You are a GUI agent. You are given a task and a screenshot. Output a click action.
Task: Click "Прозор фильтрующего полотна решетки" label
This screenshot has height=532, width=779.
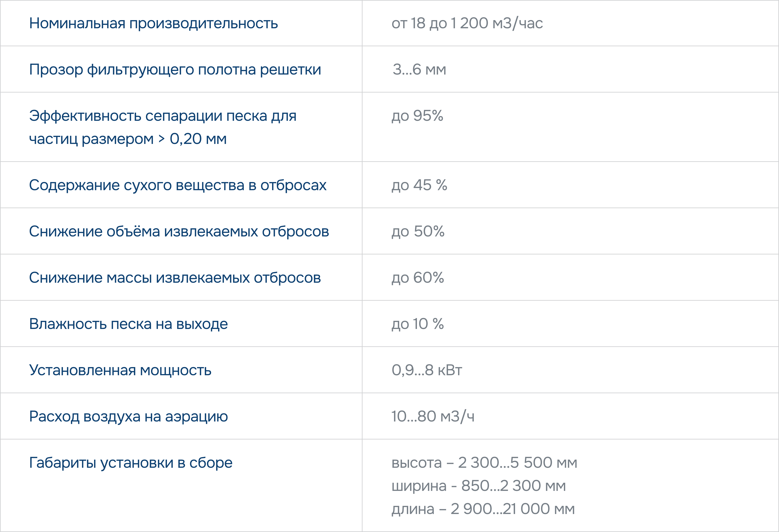point(175,70)
